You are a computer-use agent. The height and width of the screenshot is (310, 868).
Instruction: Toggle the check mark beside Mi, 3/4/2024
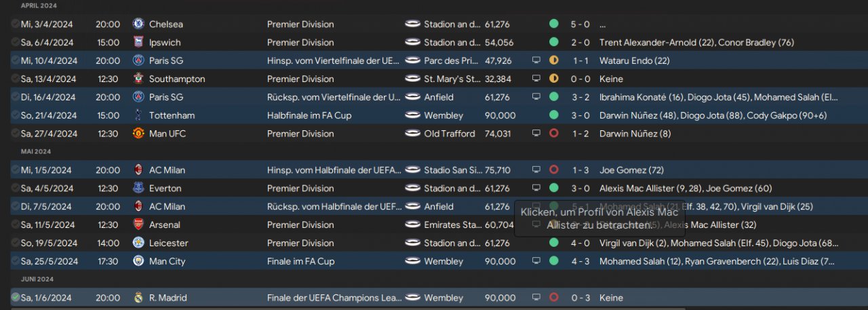pos(15,24)
